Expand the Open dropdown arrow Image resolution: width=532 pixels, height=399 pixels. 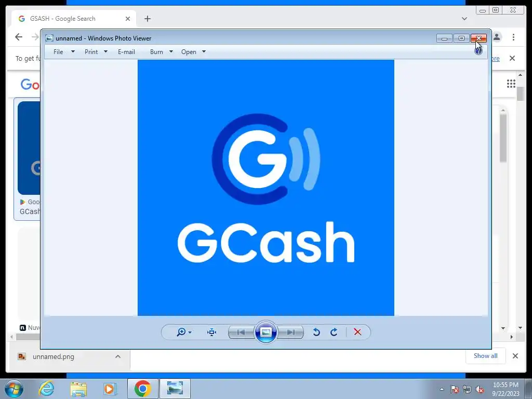(204, 51)
